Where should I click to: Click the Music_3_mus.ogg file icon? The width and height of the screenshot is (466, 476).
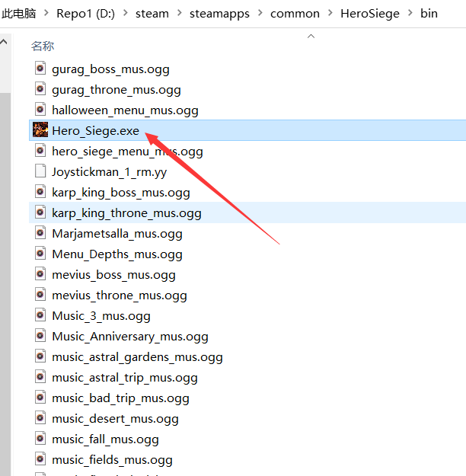(40, 315)
